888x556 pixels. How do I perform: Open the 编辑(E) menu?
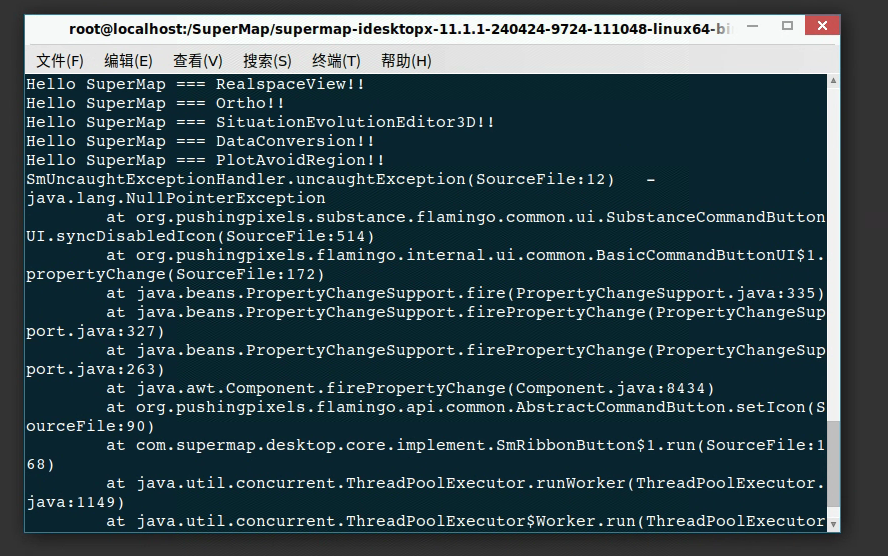(129, 61)
